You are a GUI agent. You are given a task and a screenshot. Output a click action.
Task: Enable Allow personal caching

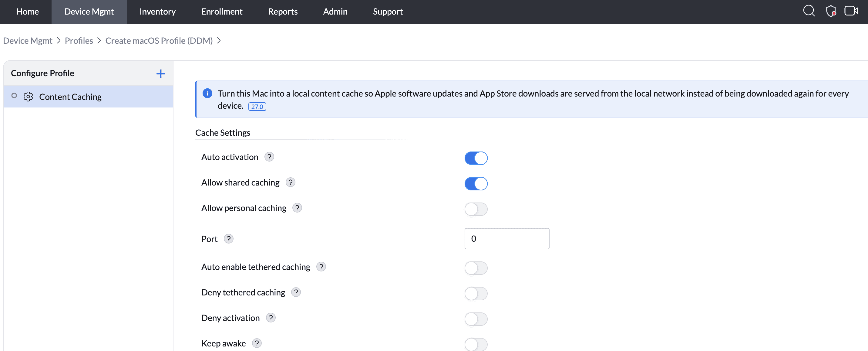[x=476, y=209]
